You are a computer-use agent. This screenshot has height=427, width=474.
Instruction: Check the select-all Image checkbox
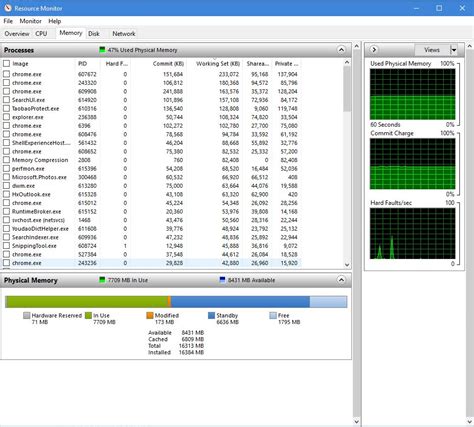[x=6, y=63]
